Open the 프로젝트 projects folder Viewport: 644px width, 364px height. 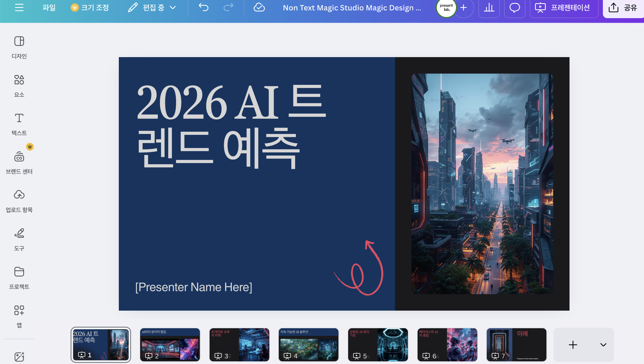19,278
